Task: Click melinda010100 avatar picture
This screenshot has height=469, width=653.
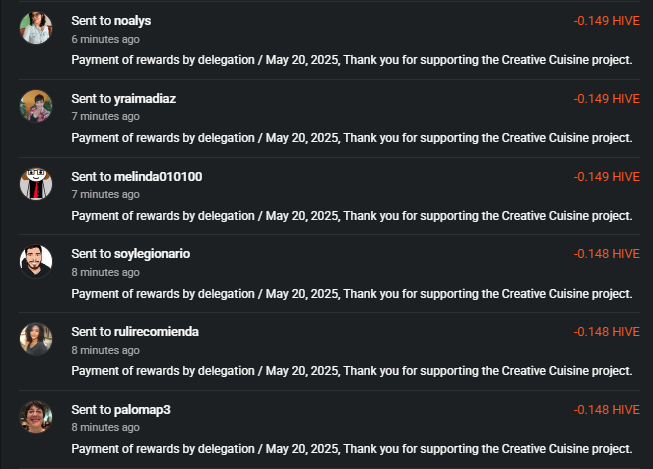Action: coord(36,184)
